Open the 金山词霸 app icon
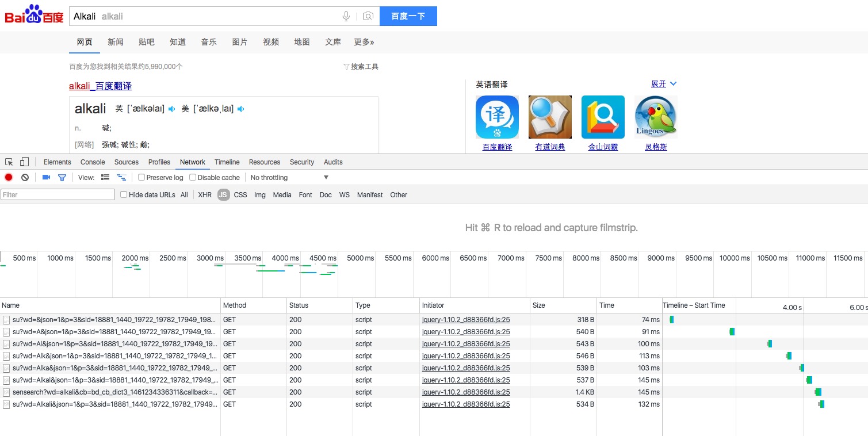 pyautogui.click(x=603, y=117)
